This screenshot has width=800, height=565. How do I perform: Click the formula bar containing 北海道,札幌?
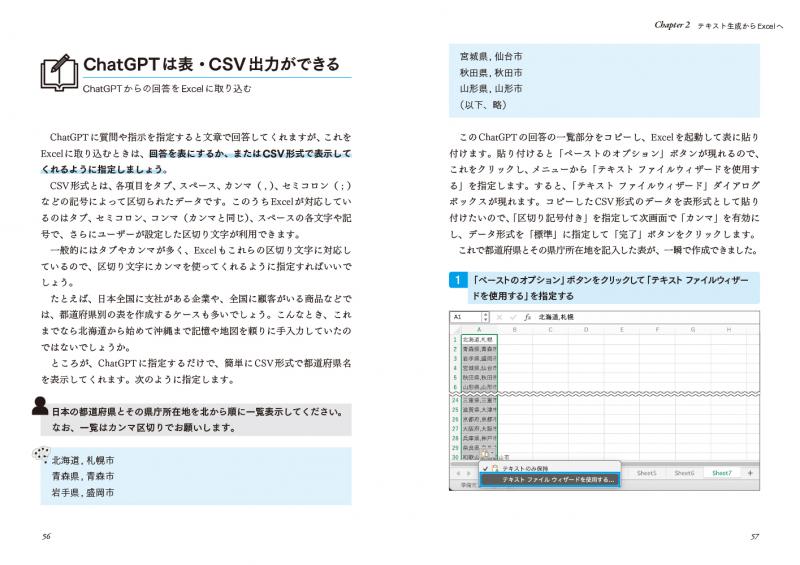pyautogui.click(x=646, y=317)
